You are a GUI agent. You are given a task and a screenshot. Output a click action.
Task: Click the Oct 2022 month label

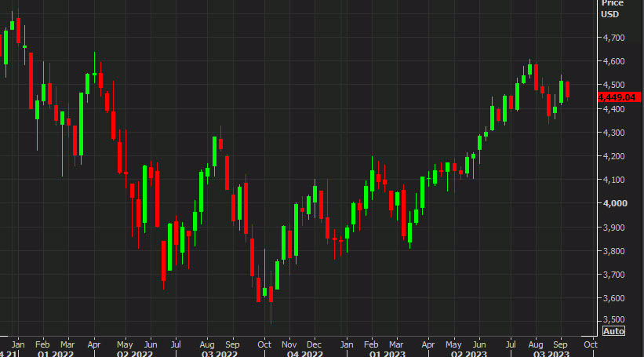pyautogui.click(x=264, y=344)
